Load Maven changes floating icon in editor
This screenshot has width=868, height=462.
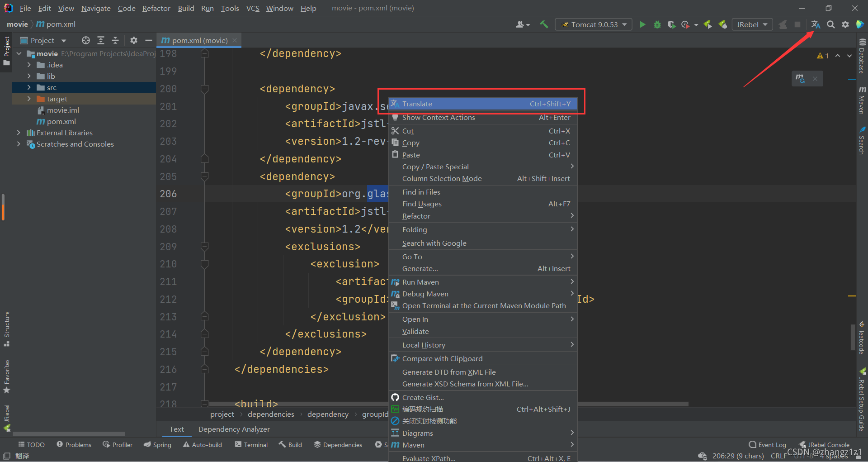(x=800, y=78)
